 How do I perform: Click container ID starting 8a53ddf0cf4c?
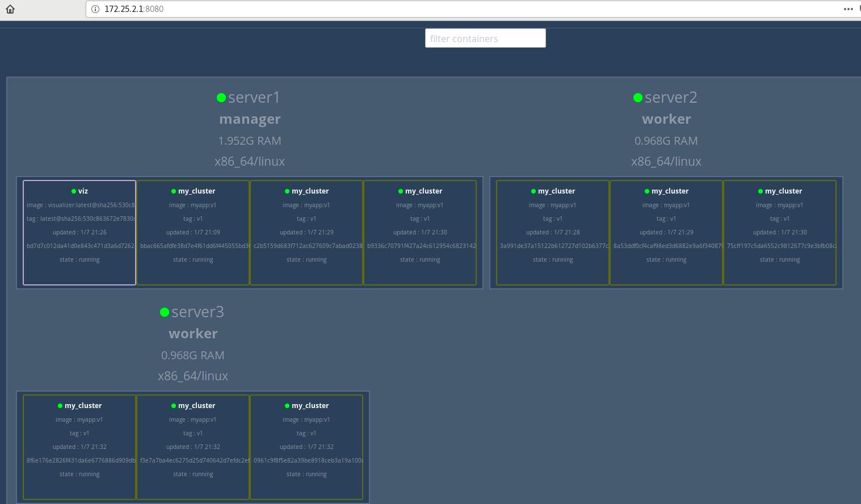[x=668, y=246]
